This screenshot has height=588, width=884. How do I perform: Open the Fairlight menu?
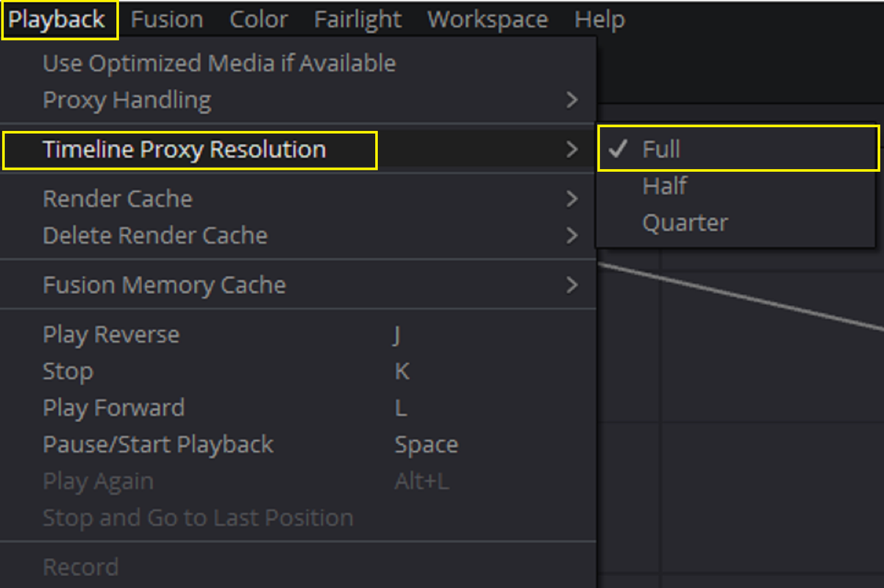tap(358, 20)
